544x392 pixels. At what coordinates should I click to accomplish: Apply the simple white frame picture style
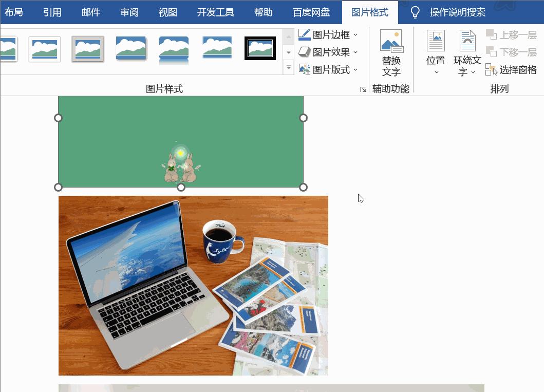(x=45, y=49)
